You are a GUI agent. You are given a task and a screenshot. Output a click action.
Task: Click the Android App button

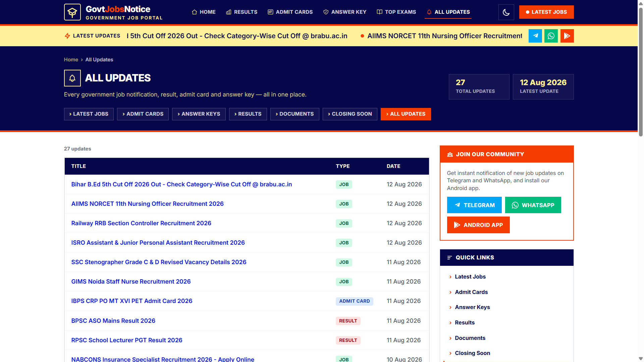tap(478, 225)
